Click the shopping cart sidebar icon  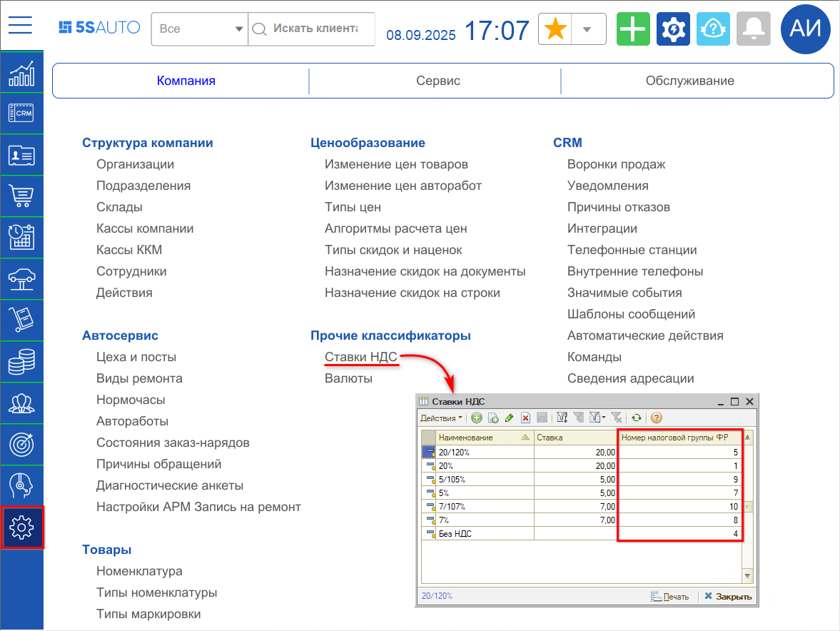coord(21,196)
